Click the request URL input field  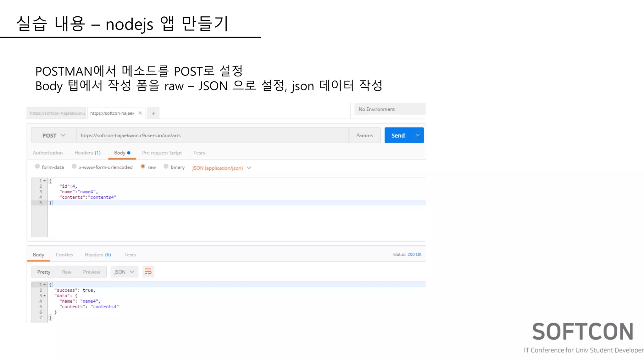pos(213,135)
